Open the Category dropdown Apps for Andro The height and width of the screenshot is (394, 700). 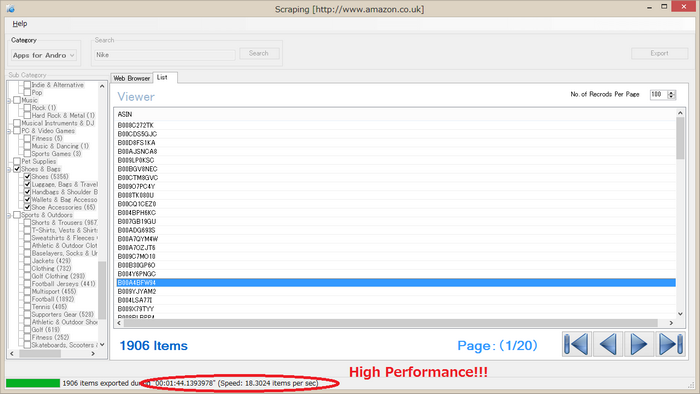pyautogui.click(x=44, y=55)
